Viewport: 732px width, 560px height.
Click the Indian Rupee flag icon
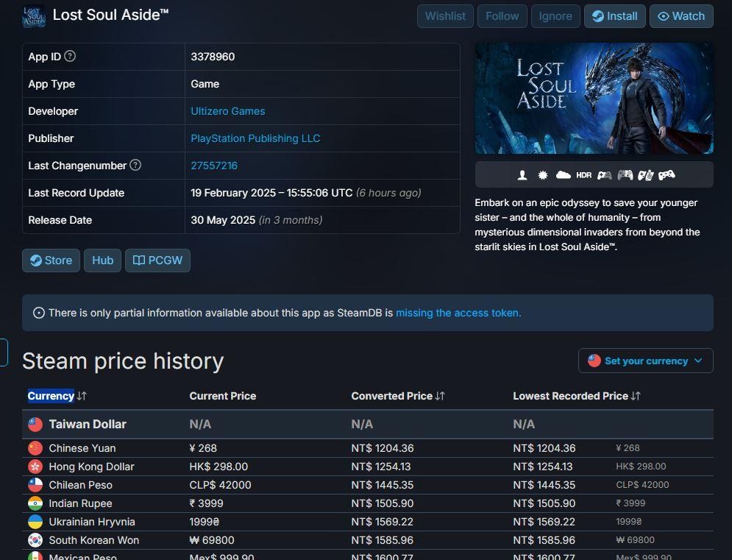point(35,503)
